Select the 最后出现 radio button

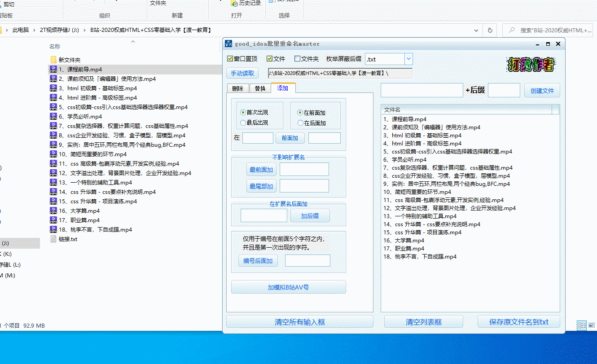[x=243, y=123]
